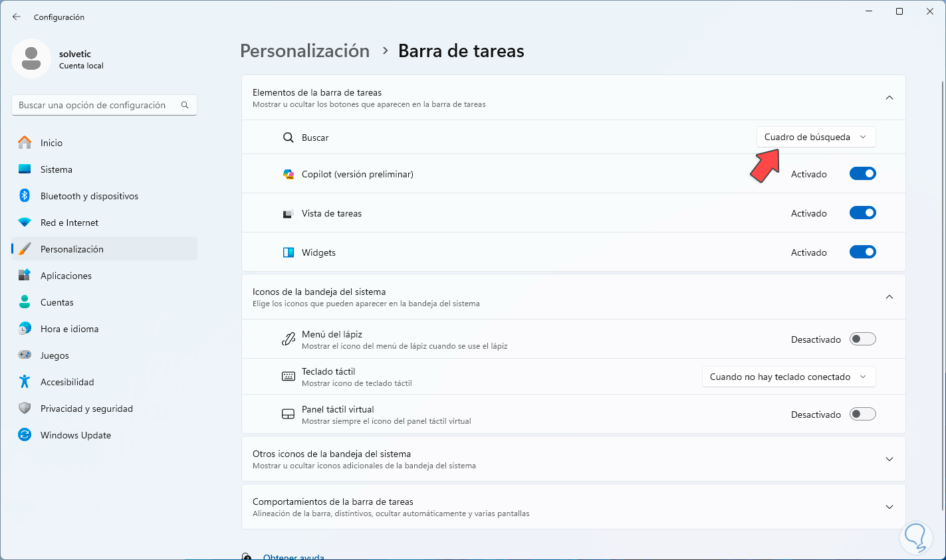Click the Windows Update sidebar icon
Image resolution: width=946 pixels, height=560 pixels.
click(x=25, y=435)
